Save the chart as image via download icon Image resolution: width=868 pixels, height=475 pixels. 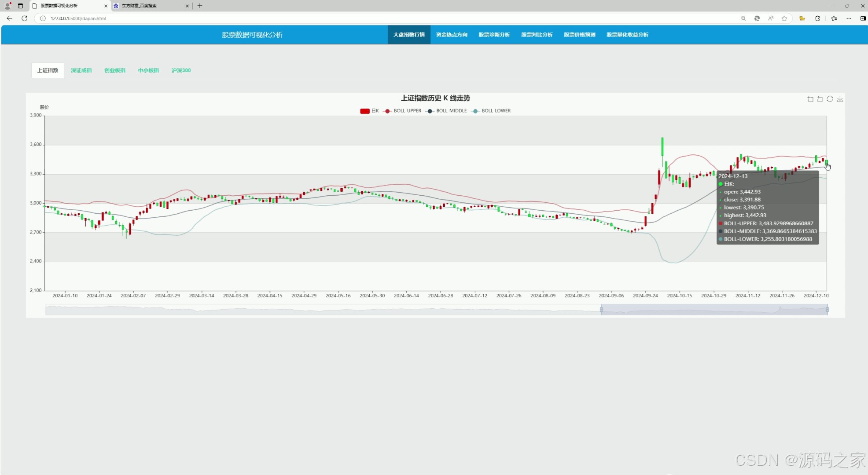coord(840,99)
